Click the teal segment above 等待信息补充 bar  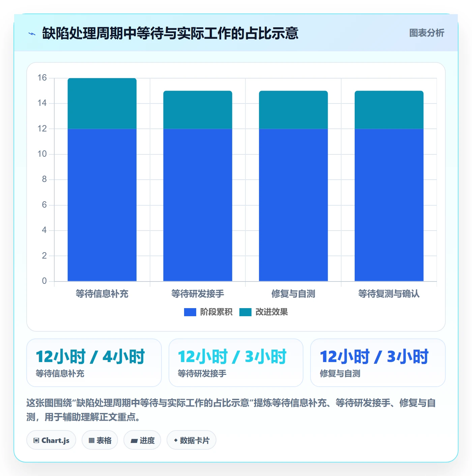pyautogui.click(x=102, y=103)
